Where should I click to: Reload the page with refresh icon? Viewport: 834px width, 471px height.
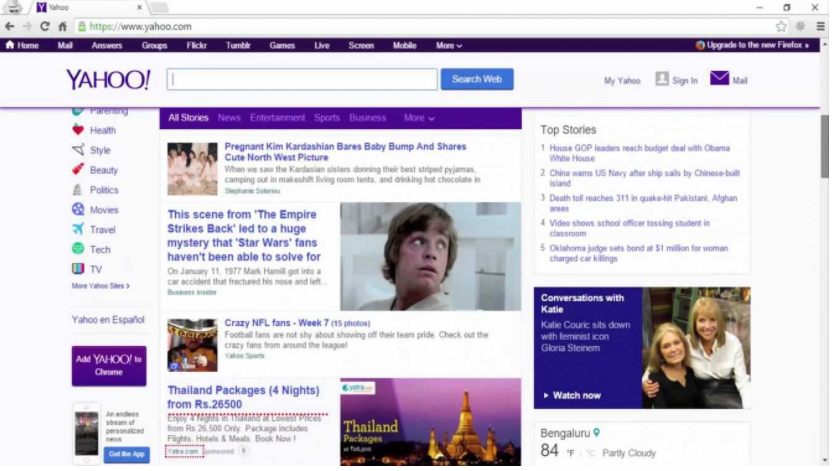45,26
